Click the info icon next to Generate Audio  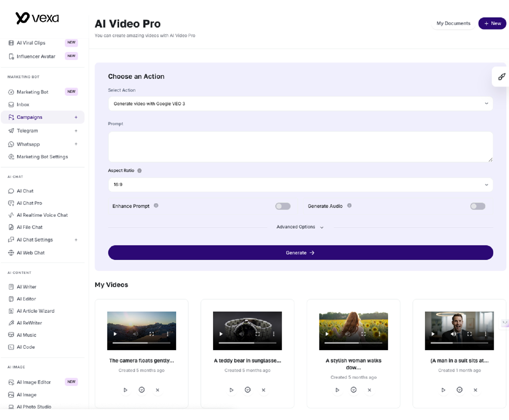(349, 206)
